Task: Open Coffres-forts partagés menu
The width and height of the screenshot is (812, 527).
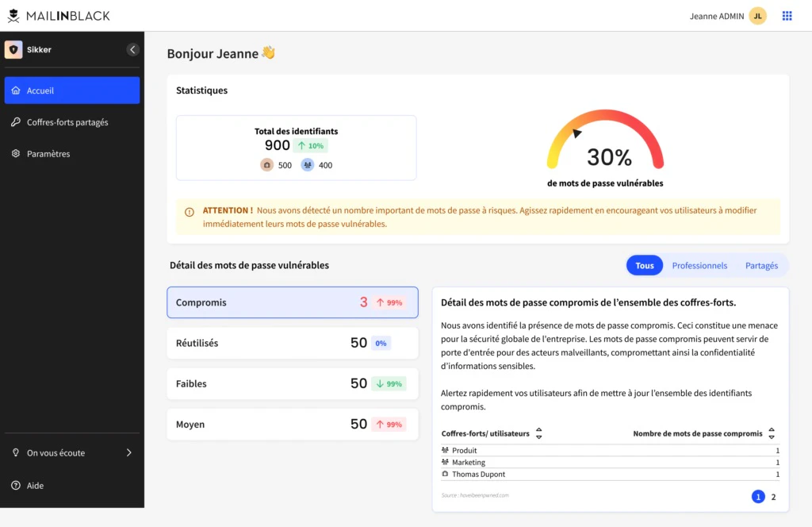Action: pos(72,122)
